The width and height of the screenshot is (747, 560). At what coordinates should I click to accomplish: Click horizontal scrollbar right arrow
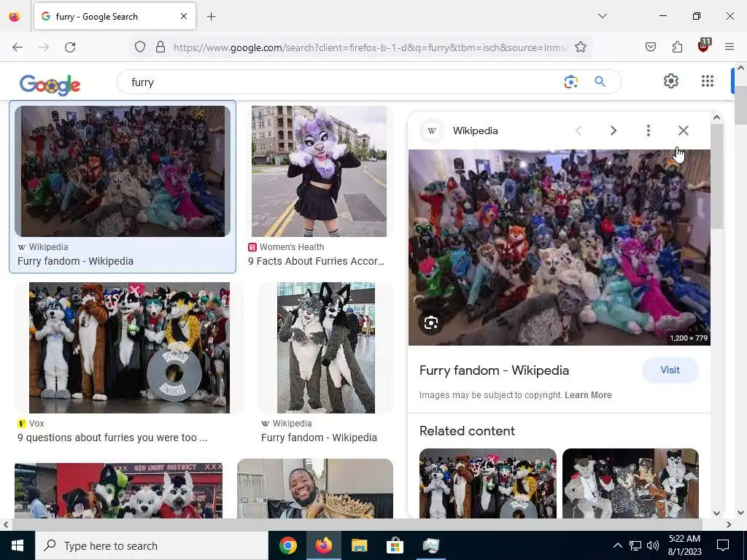coord(729,525)
